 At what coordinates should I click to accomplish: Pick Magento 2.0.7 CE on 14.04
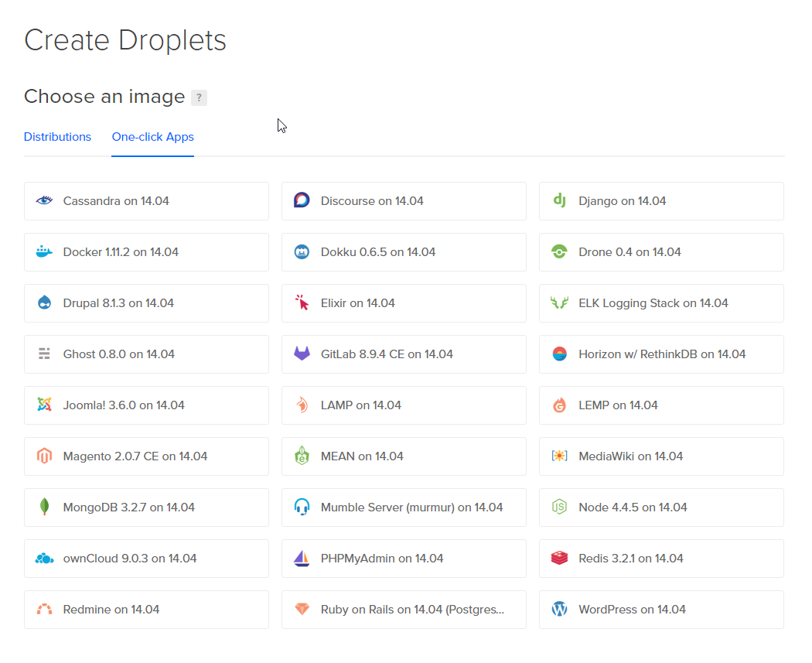(x=147, y=456)
